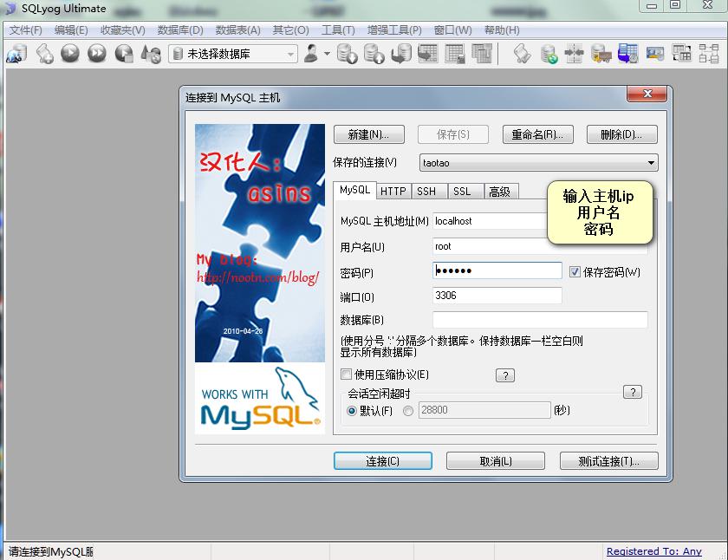Click the database migration truck icon
This screenshot has width=728, height=560.
[601, 54]
